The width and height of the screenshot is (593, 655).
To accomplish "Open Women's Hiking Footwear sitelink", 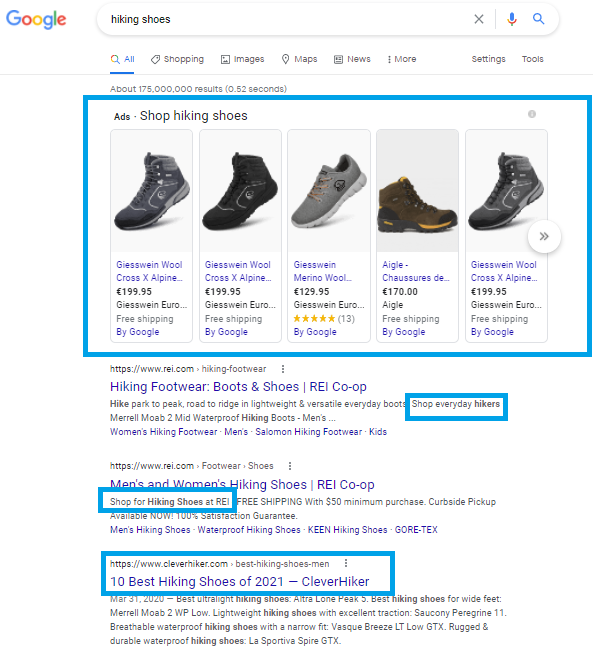I will (164, 432).
